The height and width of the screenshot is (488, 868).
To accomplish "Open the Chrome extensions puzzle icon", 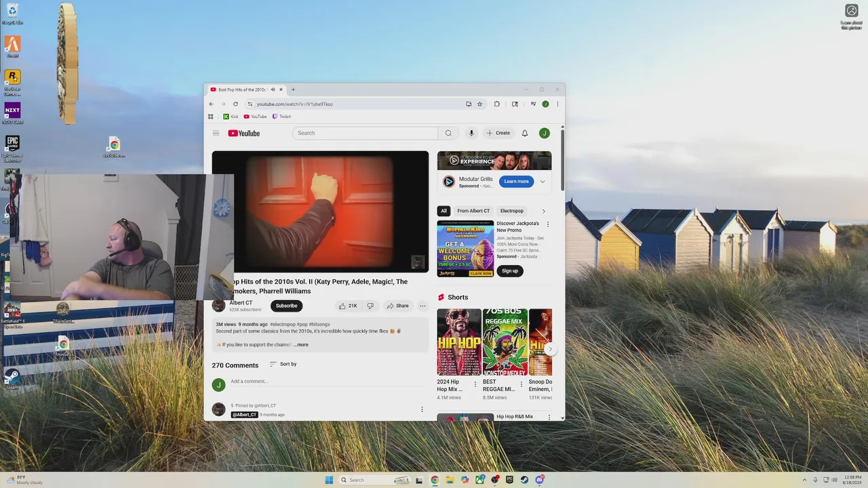I will (496, 104).
